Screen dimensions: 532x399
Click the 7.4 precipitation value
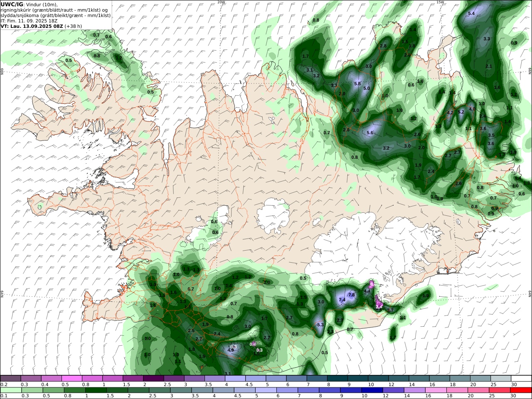tap(342, 300)
